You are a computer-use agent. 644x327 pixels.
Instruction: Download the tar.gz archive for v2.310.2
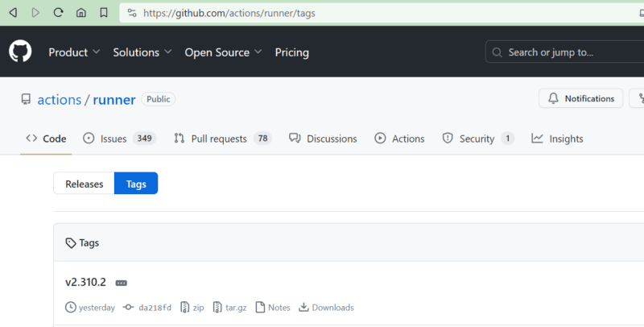coord(230,308)
